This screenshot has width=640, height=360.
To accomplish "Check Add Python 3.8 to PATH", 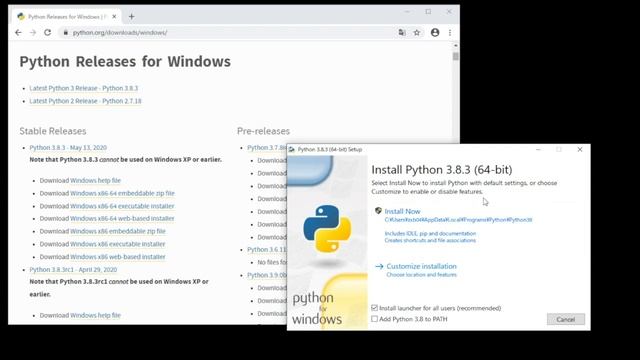I will 374,319.
